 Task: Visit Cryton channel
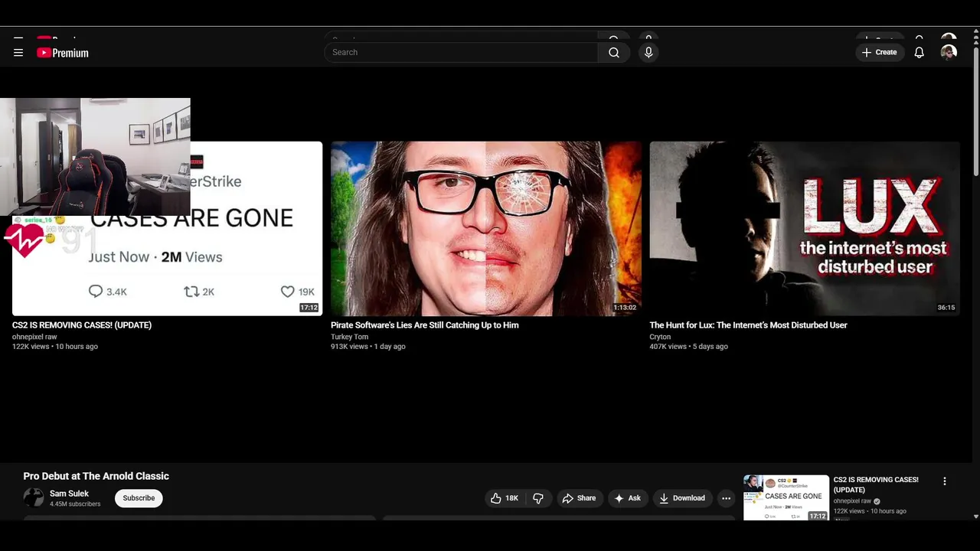pyautogui.click(x=660, y=337)
